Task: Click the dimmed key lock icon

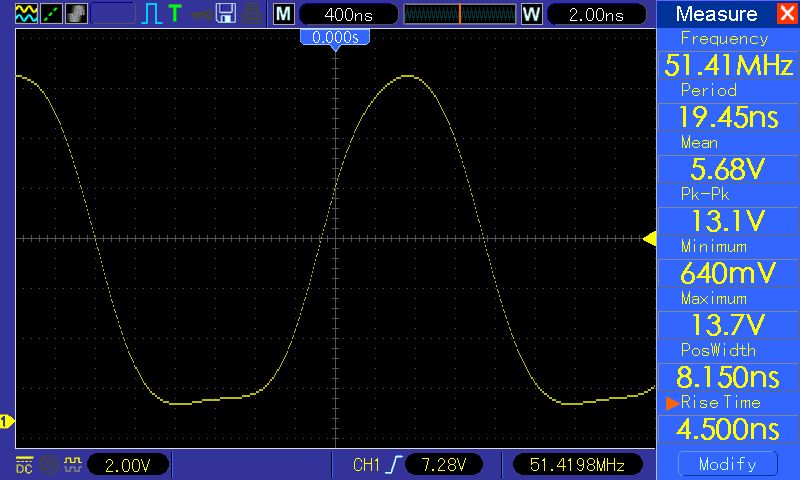Action: tap(202, 14)
